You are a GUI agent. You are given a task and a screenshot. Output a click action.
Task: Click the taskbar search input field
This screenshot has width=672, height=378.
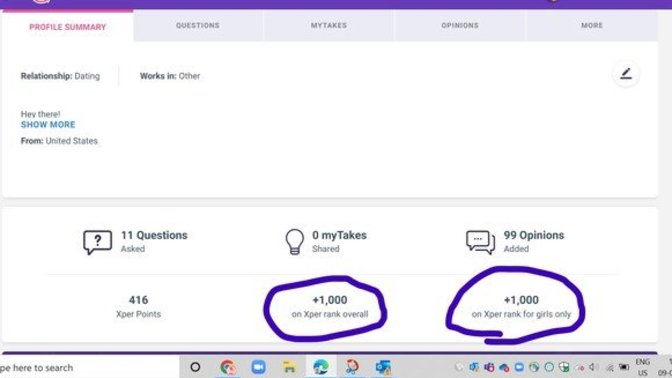tap(89, 367)
